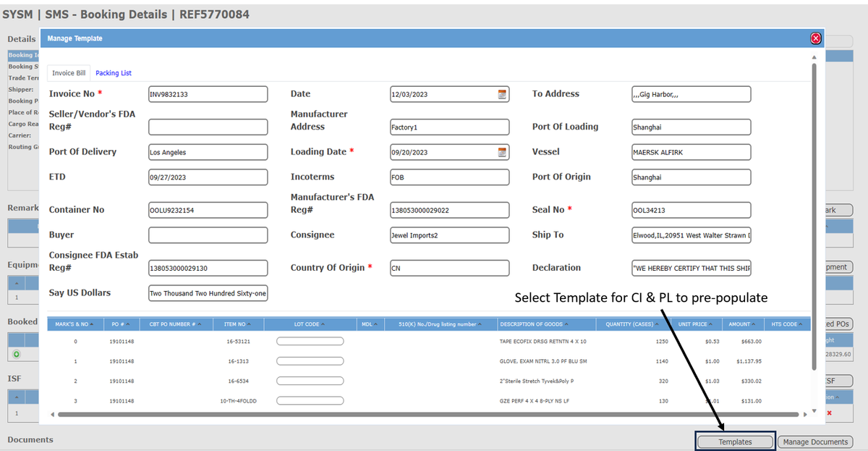Click the Declaration field

pyautogui.click(x=691, y=268)
